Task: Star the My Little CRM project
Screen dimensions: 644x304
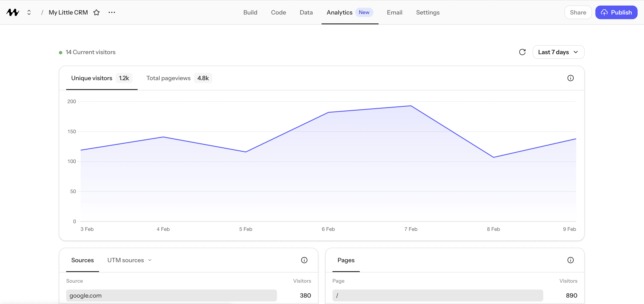Action: (96, 12)
